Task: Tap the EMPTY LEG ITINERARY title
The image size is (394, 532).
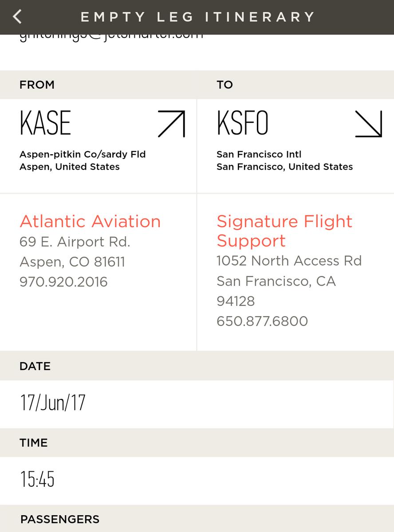Action: tap(197, 17)
